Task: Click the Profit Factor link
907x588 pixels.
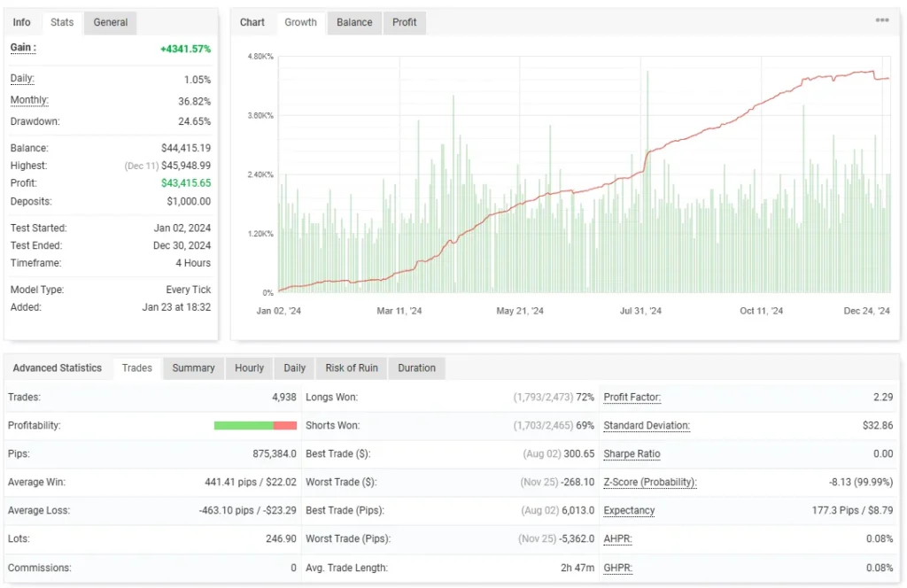Action: [632, 397]
